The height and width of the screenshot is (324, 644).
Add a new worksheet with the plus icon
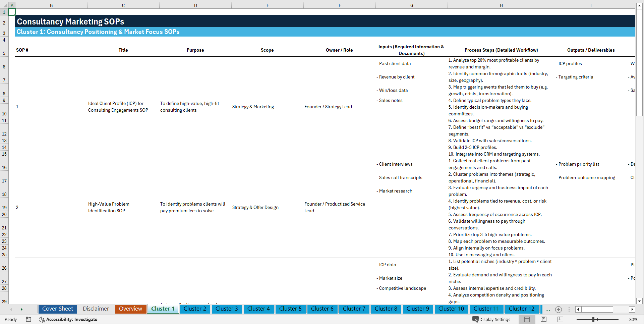click(x=559, y=309)
